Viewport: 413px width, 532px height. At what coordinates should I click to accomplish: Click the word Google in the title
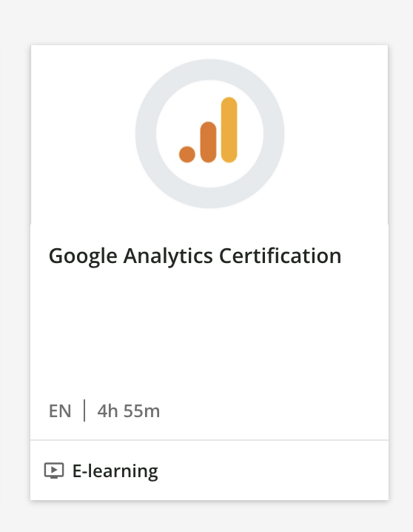[83, 257]
